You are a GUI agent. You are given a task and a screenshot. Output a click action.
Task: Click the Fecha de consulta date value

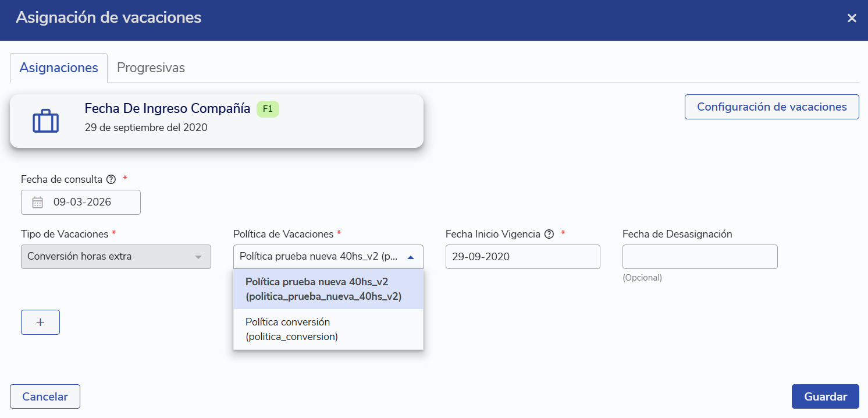click(83, 203)
